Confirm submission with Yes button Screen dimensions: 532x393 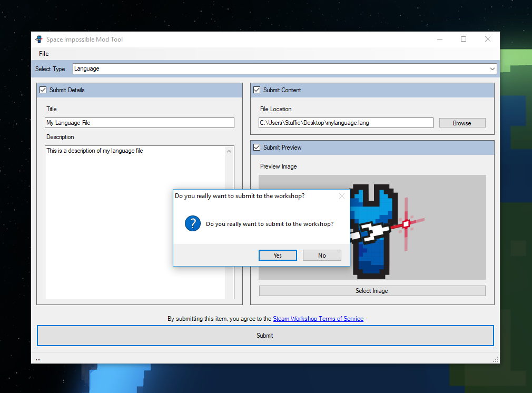click(x=278, y=255)
